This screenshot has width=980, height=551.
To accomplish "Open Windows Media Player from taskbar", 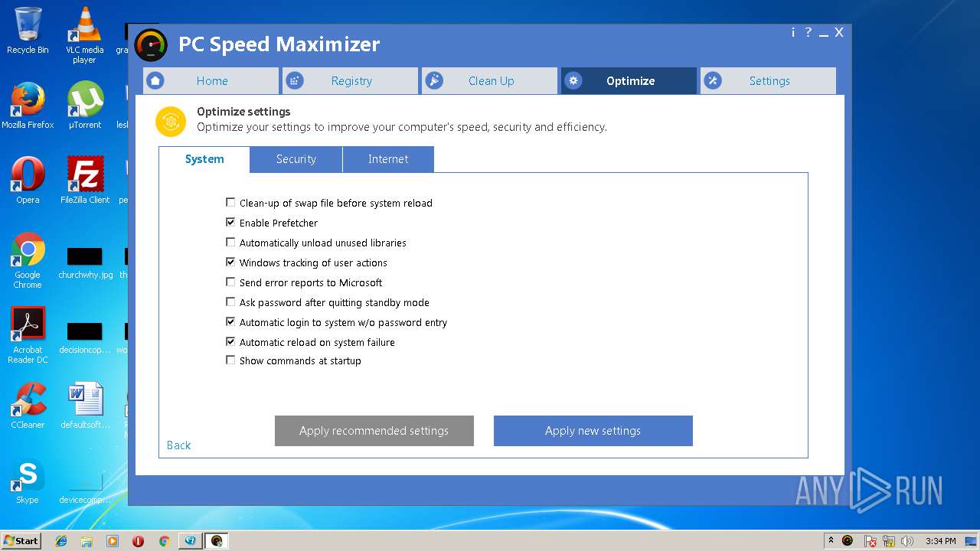I will pos(113,541).
